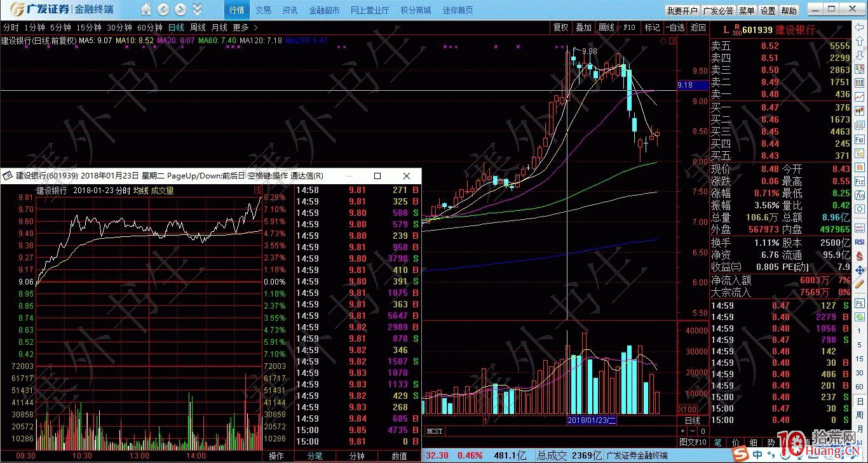Image resolution: width=868 pixels, height=463 pixels.
Task: Click the F10 company info sidebar icon
Action: click(859, 138)
